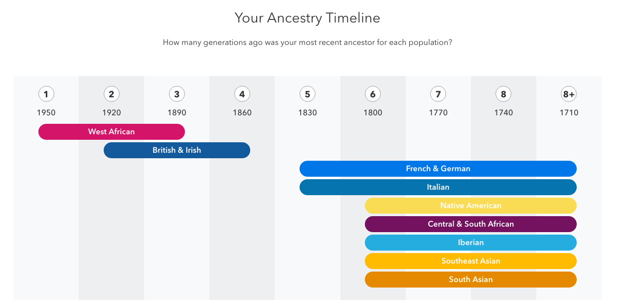Image resolution: width=644 pixels, height=305 pixels.
Task: Select the West African ancestry bar
Action: coord(112,132)
